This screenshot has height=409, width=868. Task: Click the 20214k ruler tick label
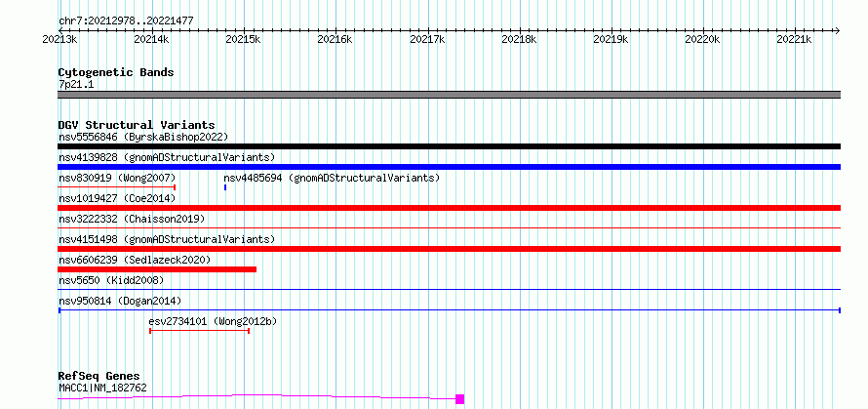tap(152, 39)
